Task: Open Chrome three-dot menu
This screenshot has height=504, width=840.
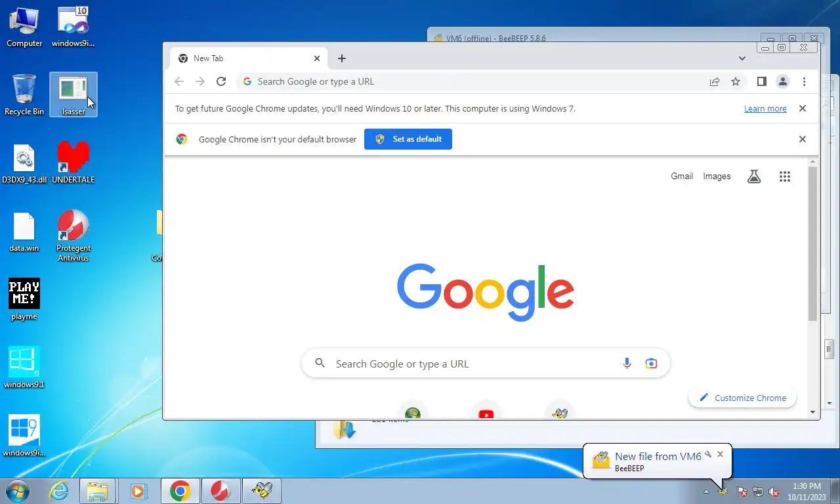Action: pyautogui.click(x=804, y=81)
